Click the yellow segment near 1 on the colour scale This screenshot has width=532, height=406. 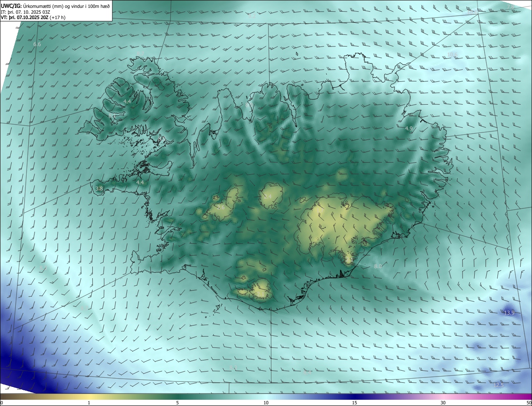coord(89,396)
